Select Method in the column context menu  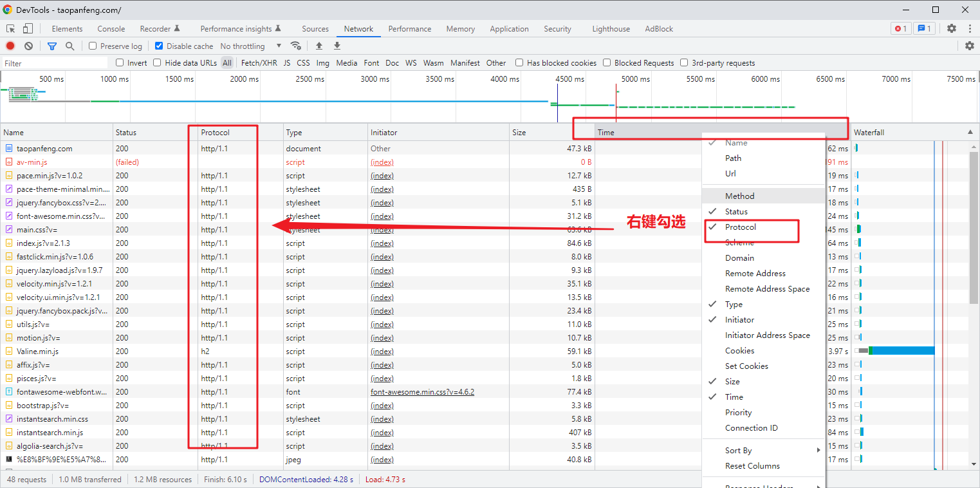click(763, 196)
